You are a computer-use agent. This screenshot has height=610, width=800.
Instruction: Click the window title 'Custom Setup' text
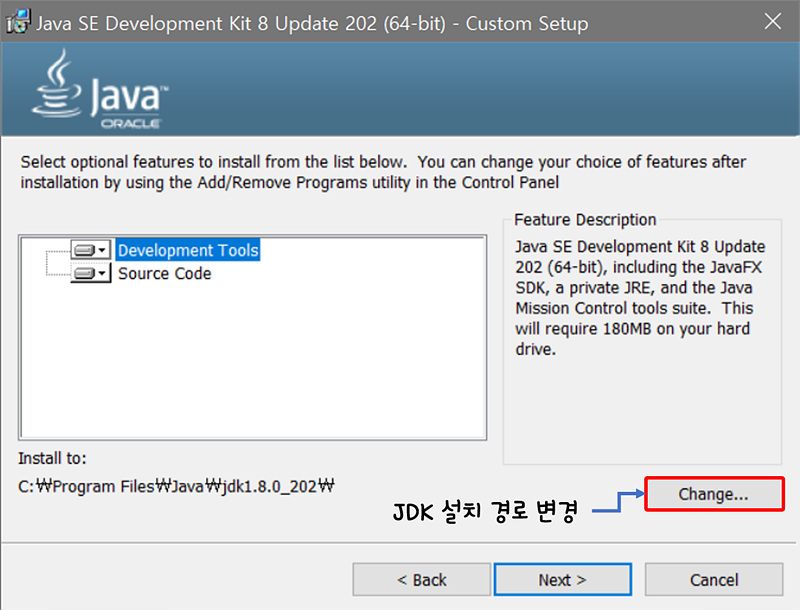pos(527,23)
